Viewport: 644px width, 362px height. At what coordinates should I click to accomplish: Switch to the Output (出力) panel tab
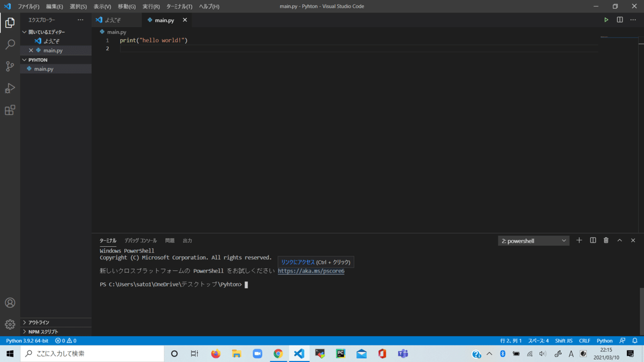pos(187,241)
